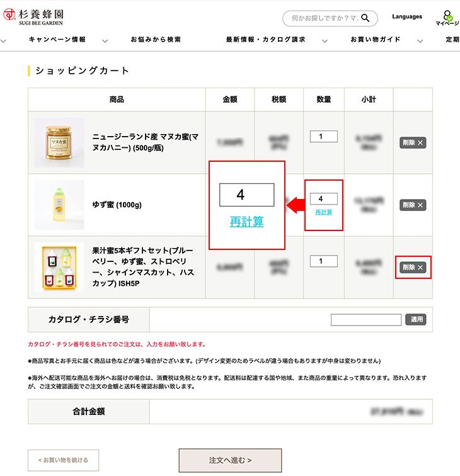Delete the Manuka honey item

[x=413, y=143]
